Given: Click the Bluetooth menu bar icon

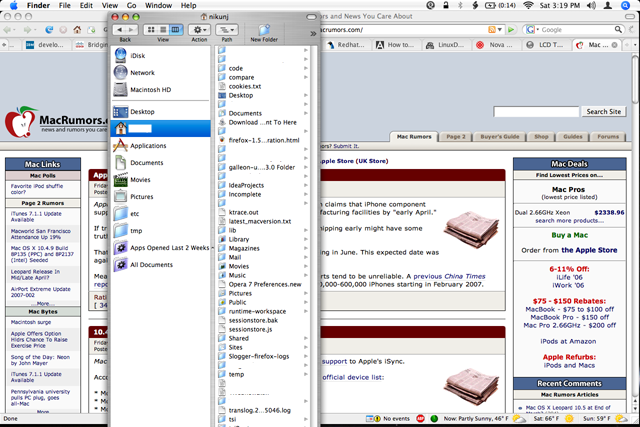Looking at the screenshot, I should [x=460, y=5].
